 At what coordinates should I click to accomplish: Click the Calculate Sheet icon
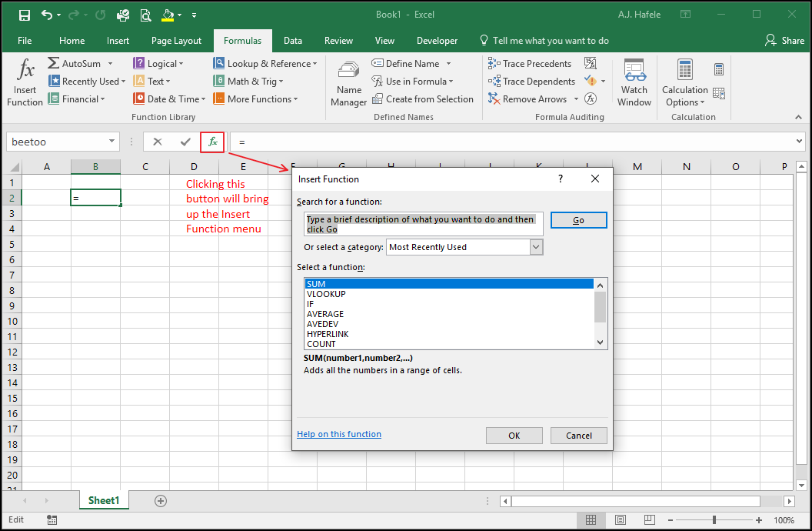click(719, 93)
